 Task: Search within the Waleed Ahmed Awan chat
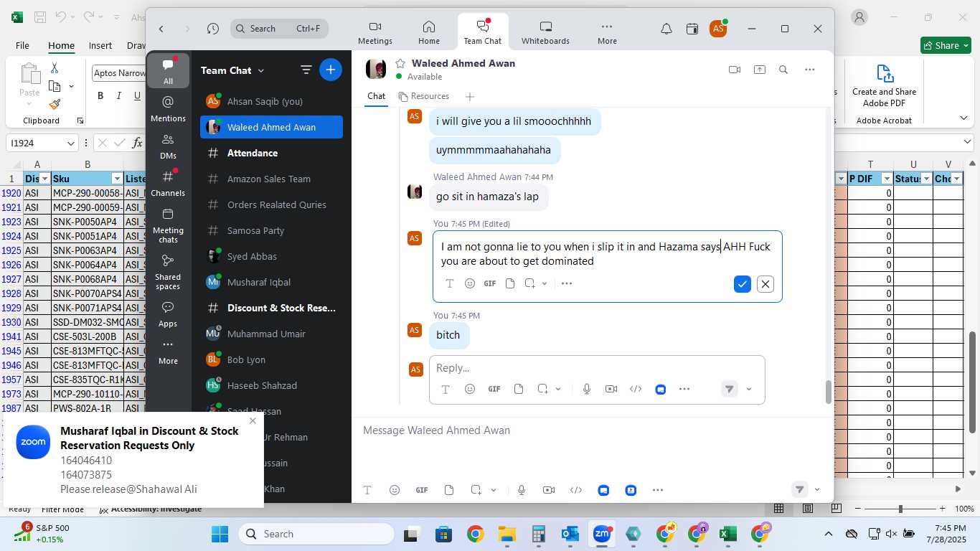click(x=783, y=70)
